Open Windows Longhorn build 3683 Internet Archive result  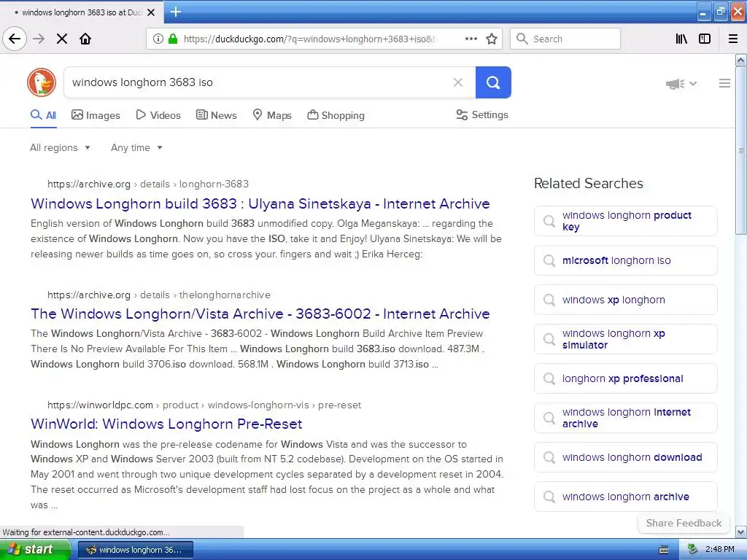(x=260, y=204)
